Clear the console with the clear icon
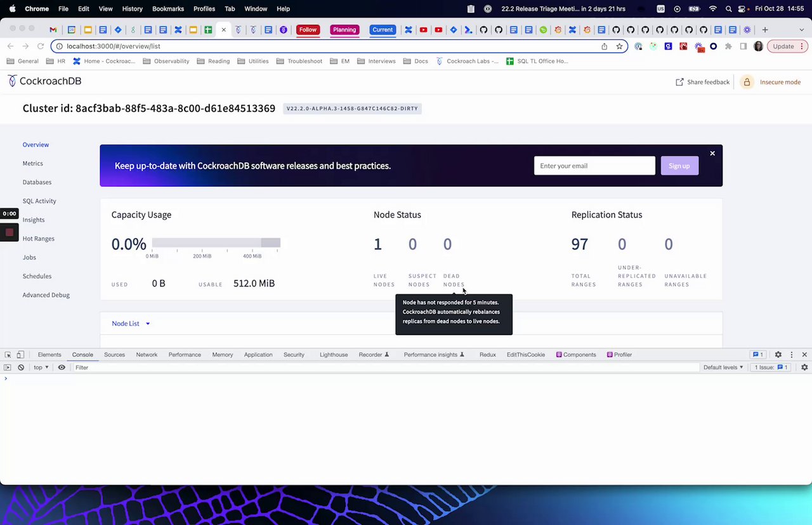This screenshot has width=812, height=525. 21,368
